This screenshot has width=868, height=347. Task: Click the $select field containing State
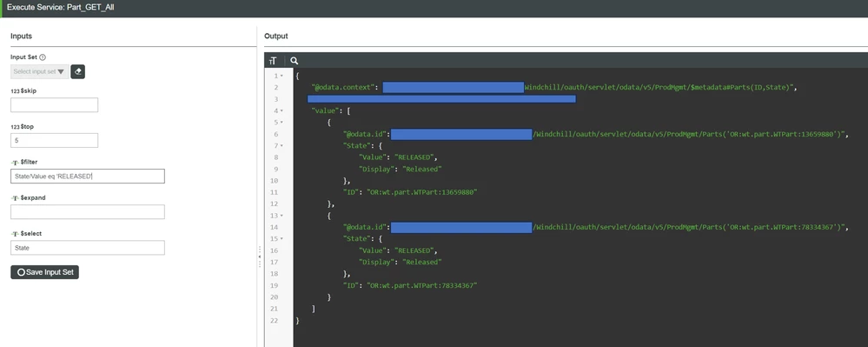pos(88,248)
